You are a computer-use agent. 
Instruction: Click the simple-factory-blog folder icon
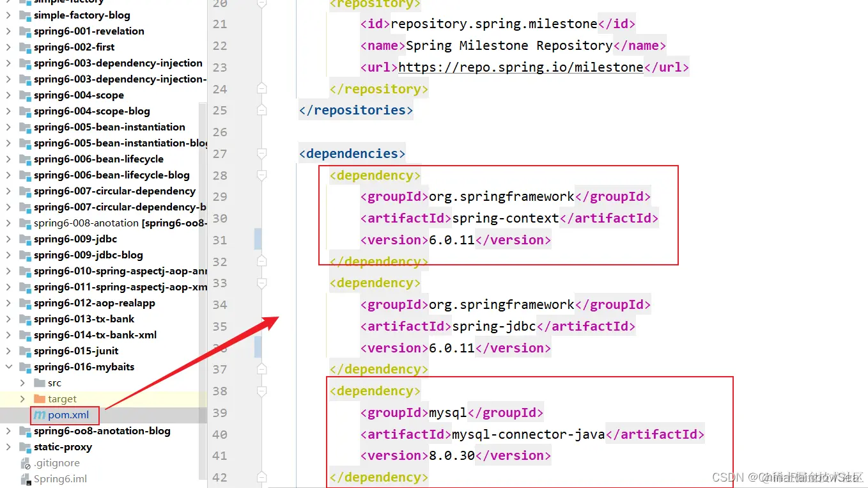[x=25, y=15]
